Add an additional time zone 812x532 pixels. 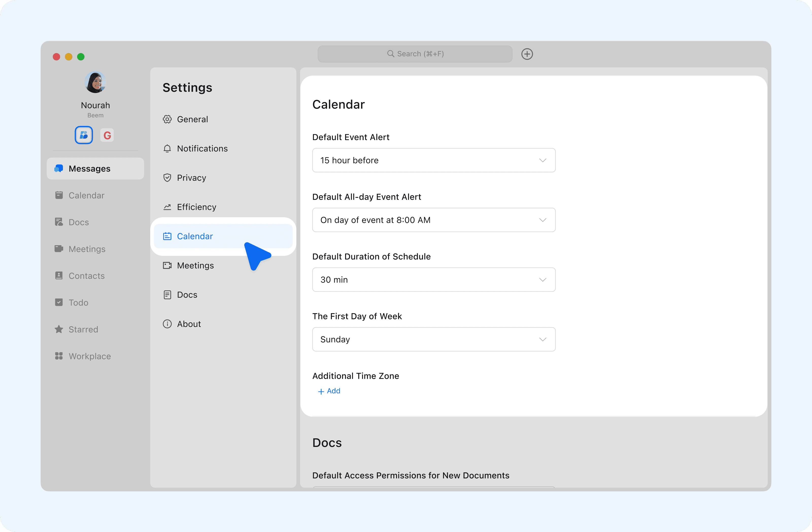pyautogui.click(x=329, y=391)
